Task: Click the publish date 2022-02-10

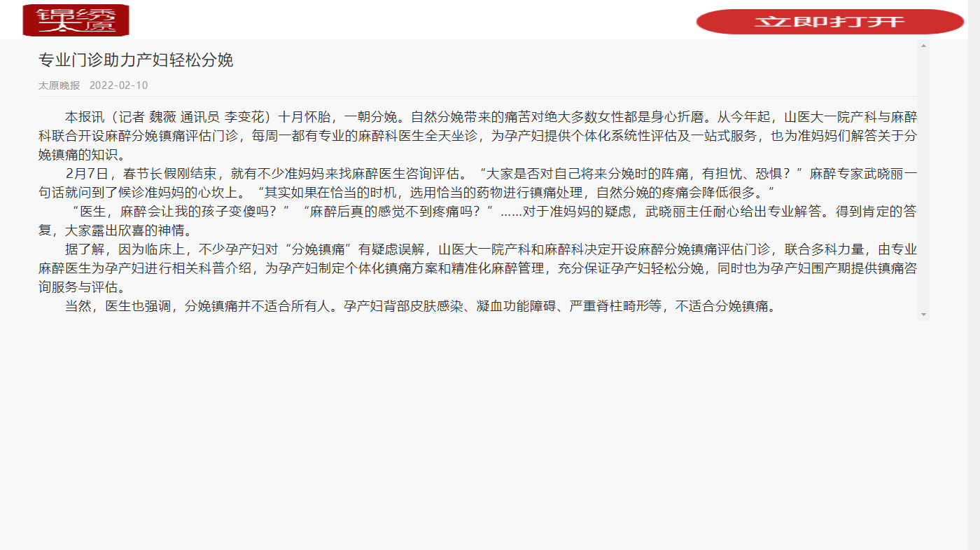Action: [119, 85]
